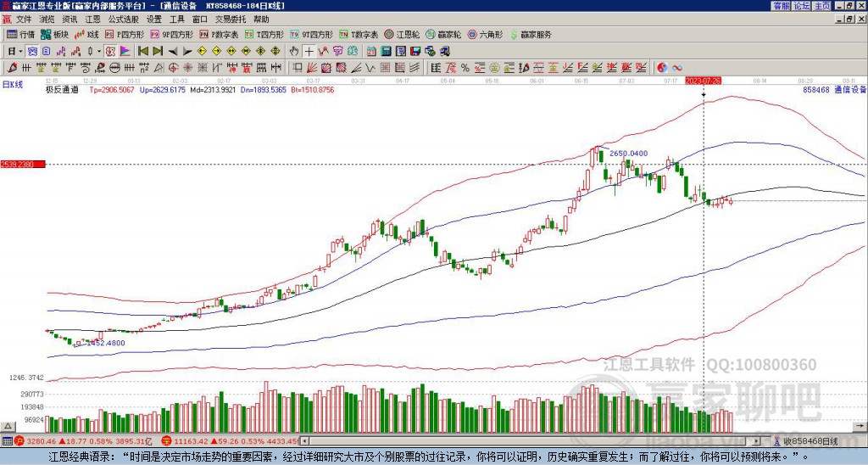Launch the 赢家轮 wheel tool
This screenshot has width=868, height=465.
tap(443, 34)
